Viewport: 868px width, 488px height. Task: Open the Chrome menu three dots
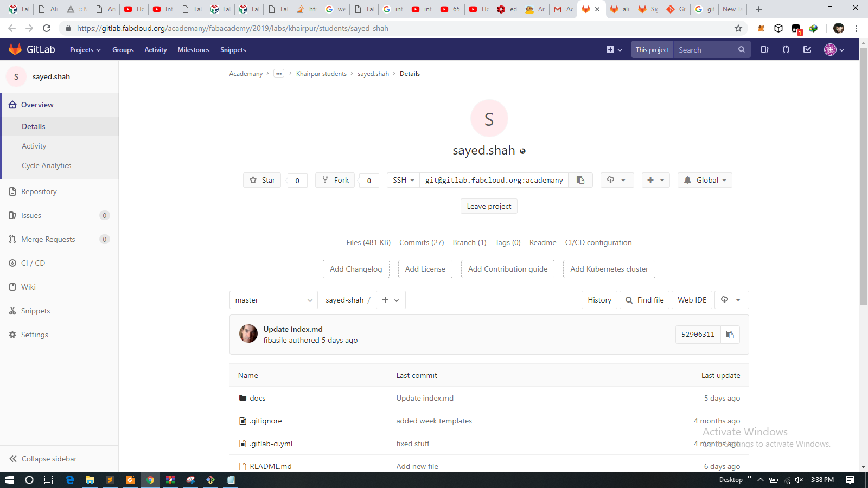(857, 28)
